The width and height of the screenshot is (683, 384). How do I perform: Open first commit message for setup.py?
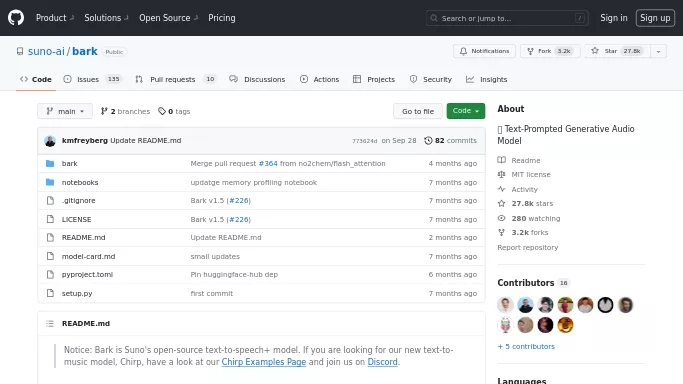point(212,293)
